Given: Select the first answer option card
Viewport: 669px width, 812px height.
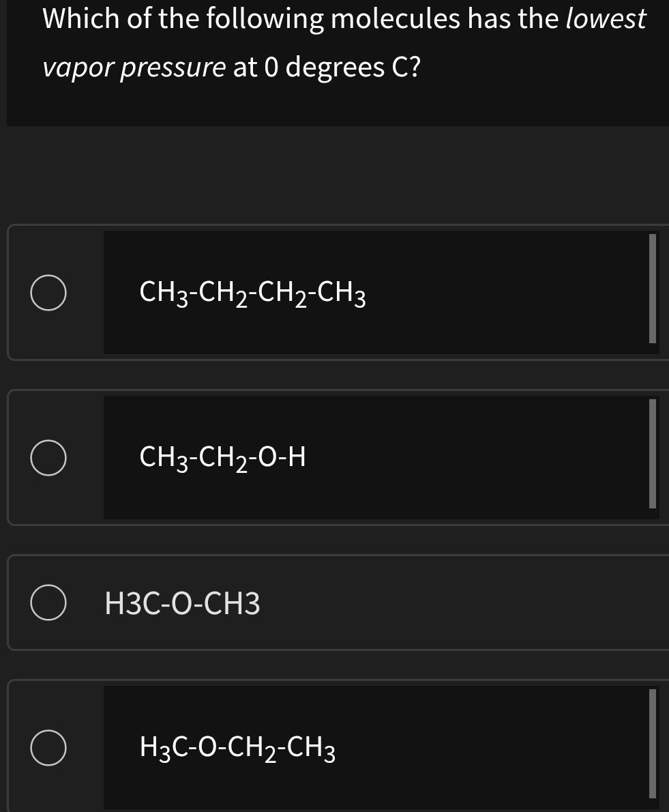Looking at the screenshot, I should pyautogui.click(x=334, y=291).
